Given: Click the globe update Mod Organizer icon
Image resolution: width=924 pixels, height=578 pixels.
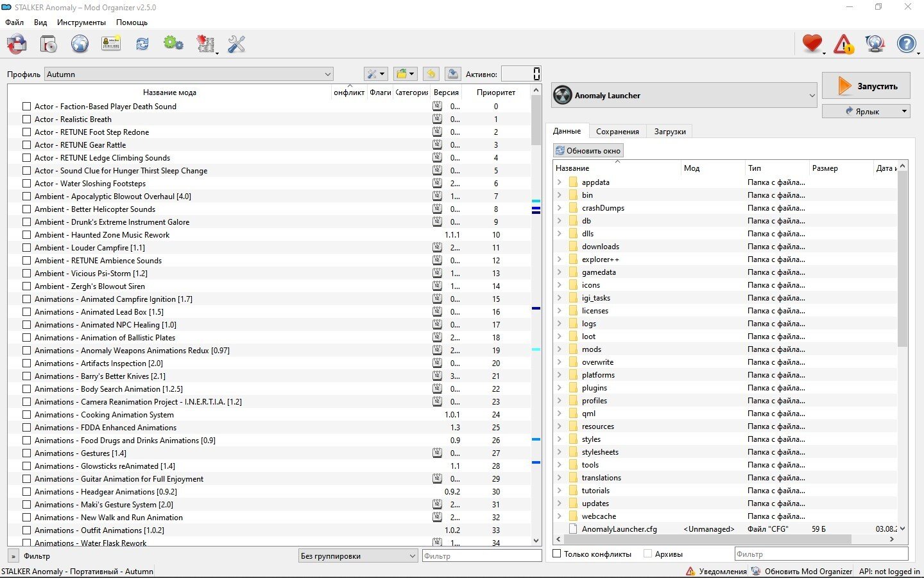Looking at the screenshot, I should [x=875, y=44].
